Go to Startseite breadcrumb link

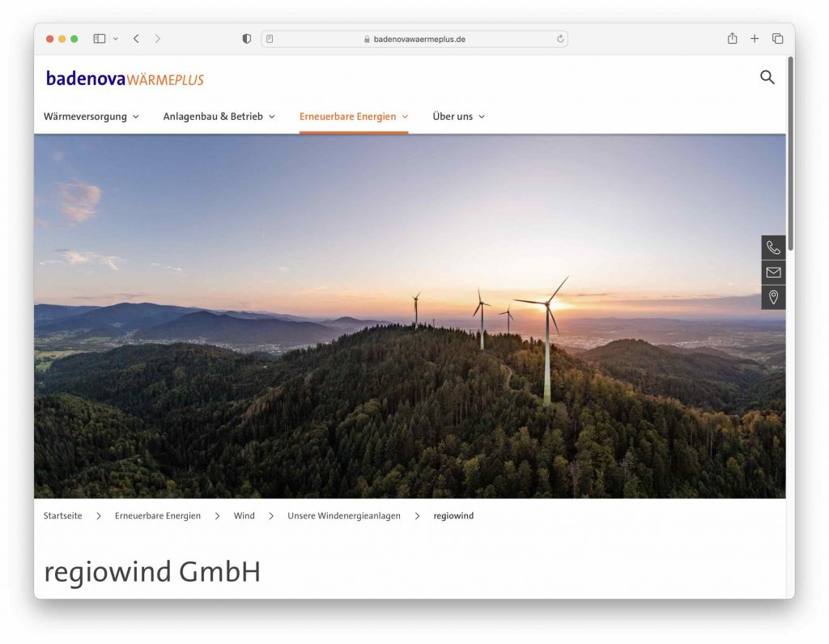[62, 515]
